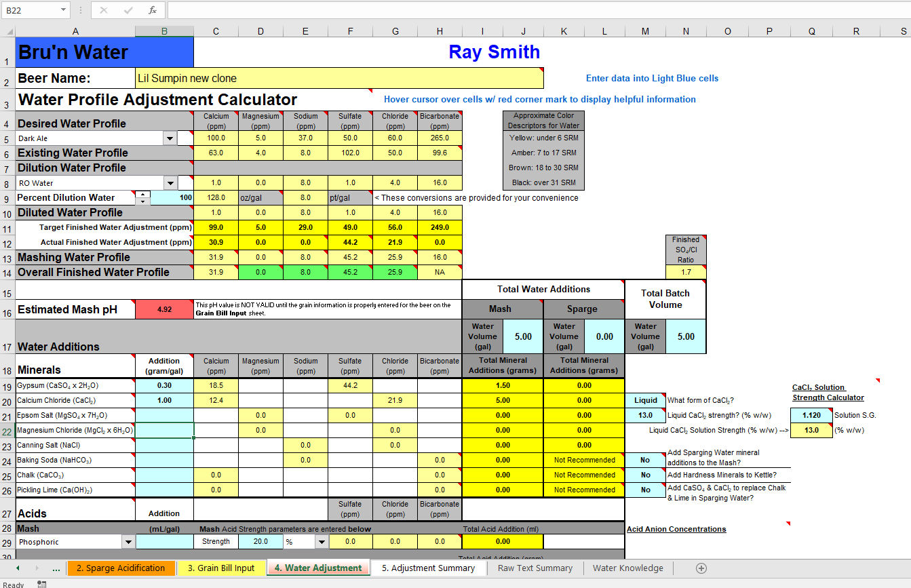Open the Phosphoric acid type dropdown

(128, 542)
